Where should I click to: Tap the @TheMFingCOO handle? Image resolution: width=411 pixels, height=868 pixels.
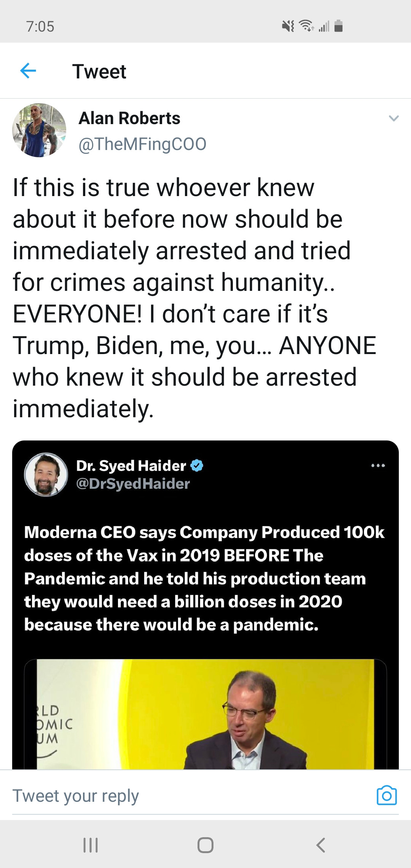142,144
